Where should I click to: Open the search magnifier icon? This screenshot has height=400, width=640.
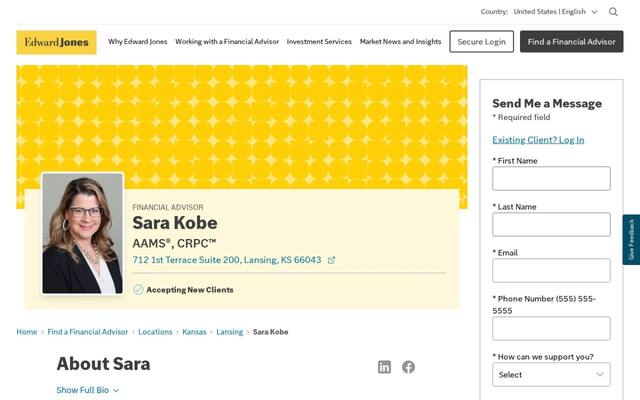[613, 12]
